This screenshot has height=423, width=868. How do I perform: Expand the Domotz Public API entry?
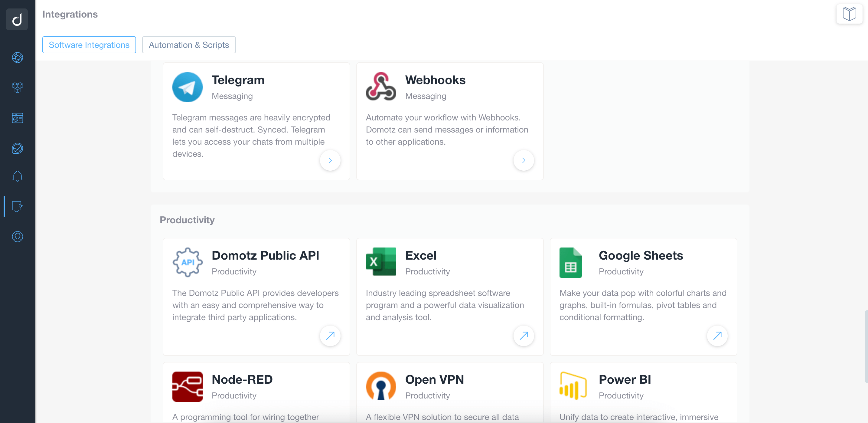[330, 336]
